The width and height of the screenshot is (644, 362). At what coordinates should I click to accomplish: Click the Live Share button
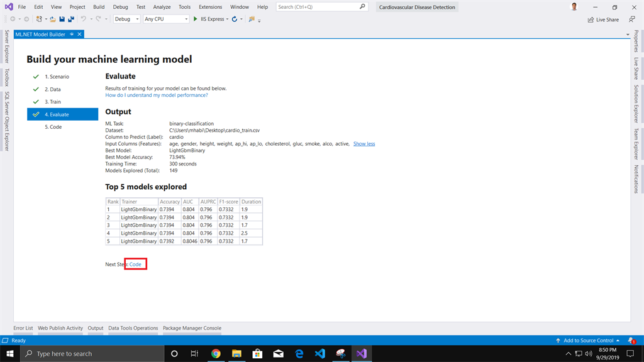[x=603, y=19]
